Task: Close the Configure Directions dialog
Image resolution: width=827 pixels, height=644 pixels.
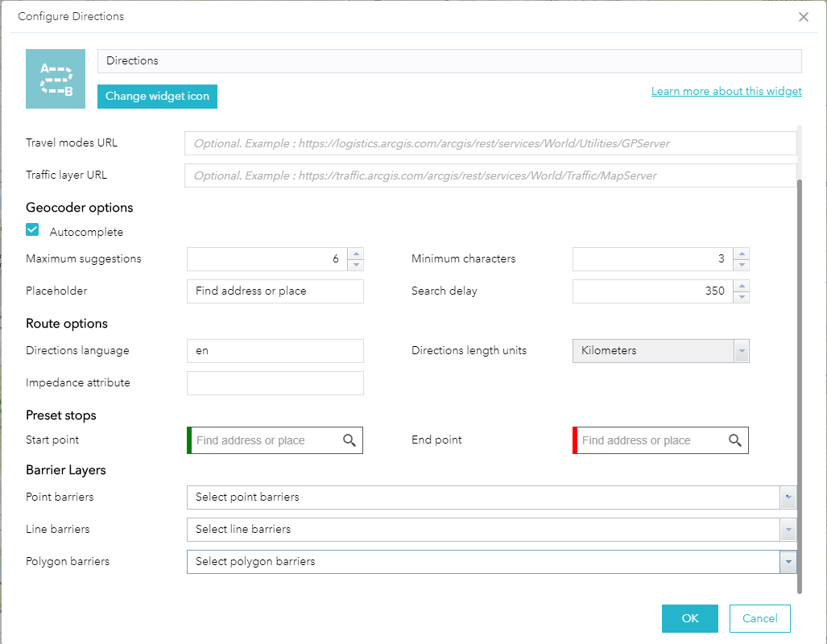Action: pos(803,17)
